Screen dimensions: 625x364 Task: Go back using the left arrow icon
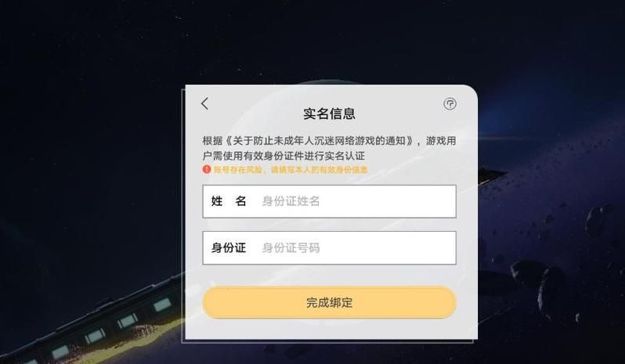[205, 104]
